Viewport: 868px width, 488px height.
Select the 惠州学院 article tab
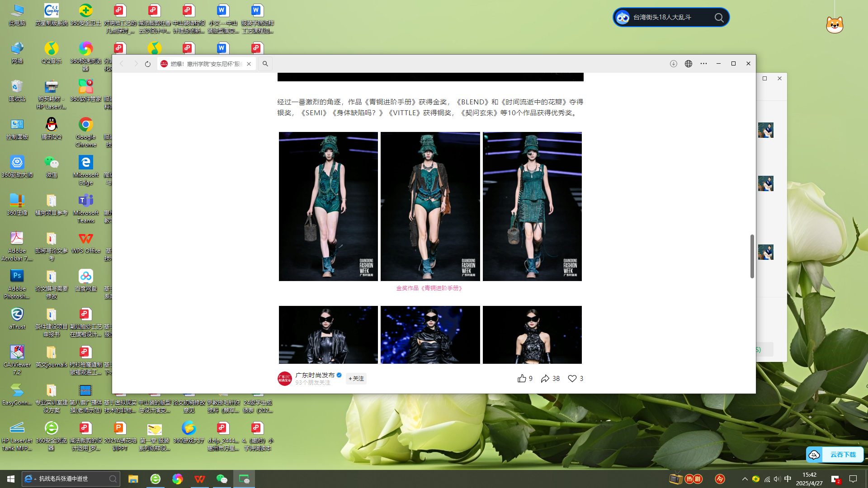click(x=203, y=64)
